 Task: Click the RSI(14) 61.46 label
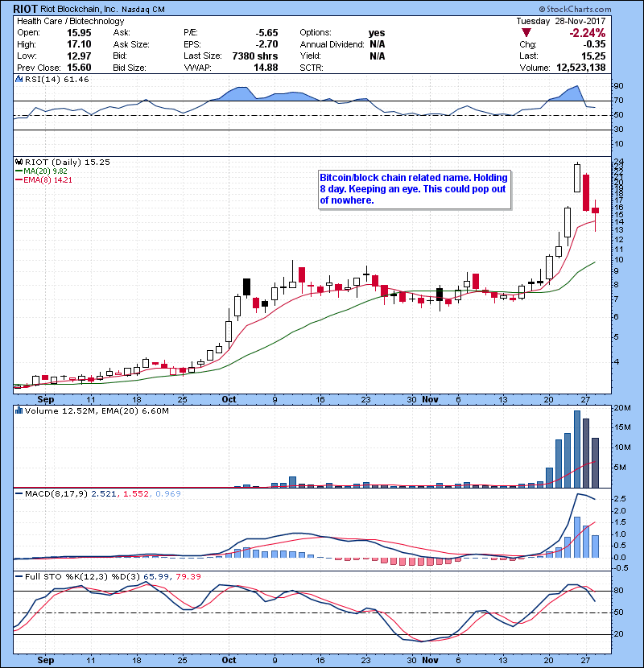tap(56, 79)
